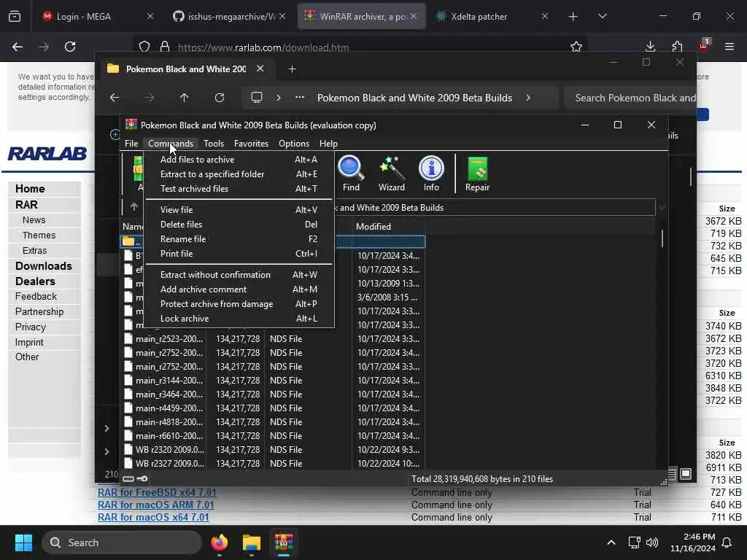Click Feedback in the RARLAB sidebar
Viewport: 747px width, 560px height.
pos(36,296)
